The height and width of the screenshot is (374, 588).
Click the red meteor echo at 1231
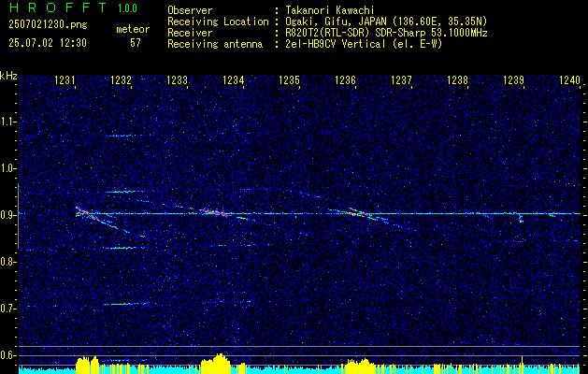(87, 212)
